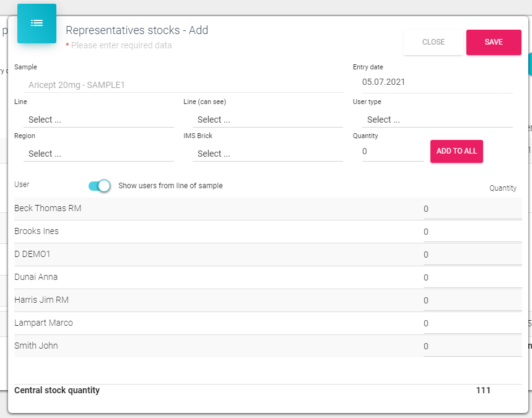Image resolution: width=532 pixels, height=418 pixels.
Task: Open the Line dropdown
Action: 98,120
